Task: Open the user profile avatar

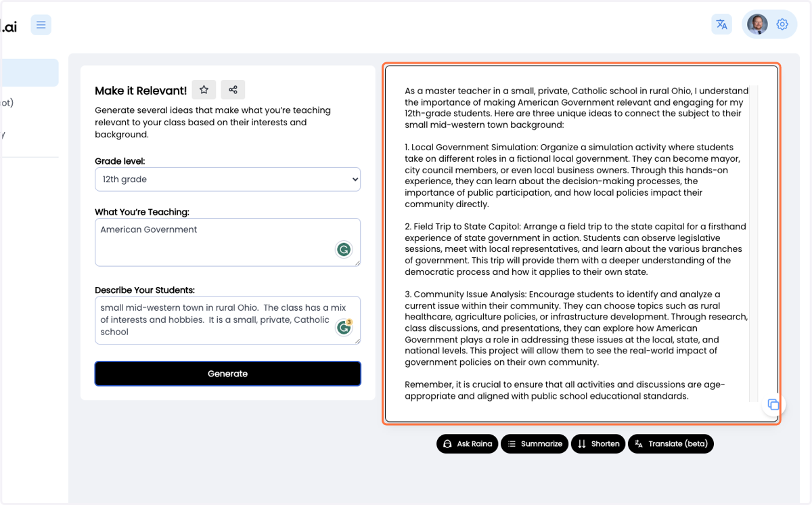Action: 757,24
